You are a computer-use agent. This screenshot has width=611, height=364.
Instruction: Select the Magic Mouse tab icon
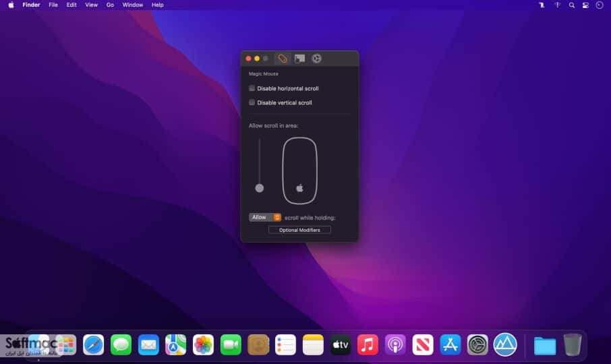click(x=282, y=59)
